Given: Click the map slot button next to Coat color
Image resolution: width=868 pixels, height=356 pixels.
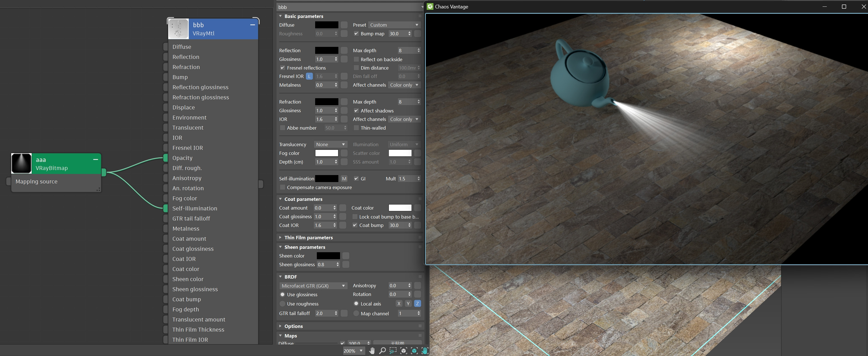Looking at the screenshot, I should click(417, 208).
